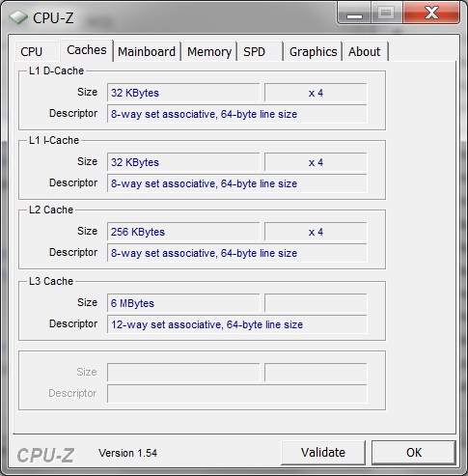Switch to the CPU tab

[x=37, y=51]
